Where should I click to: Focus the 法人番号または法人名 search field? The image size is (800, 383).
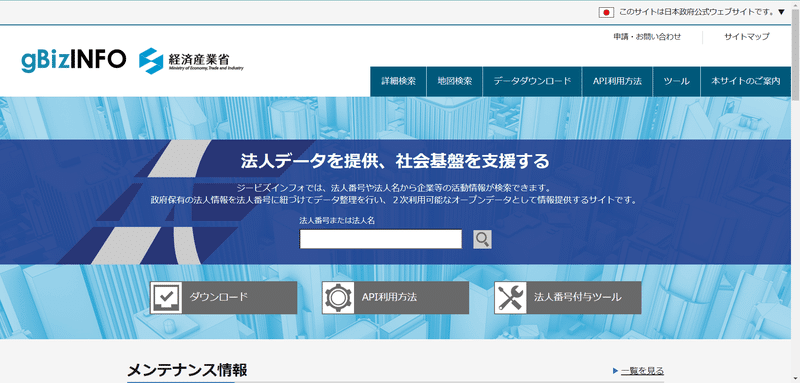(381, 239)
